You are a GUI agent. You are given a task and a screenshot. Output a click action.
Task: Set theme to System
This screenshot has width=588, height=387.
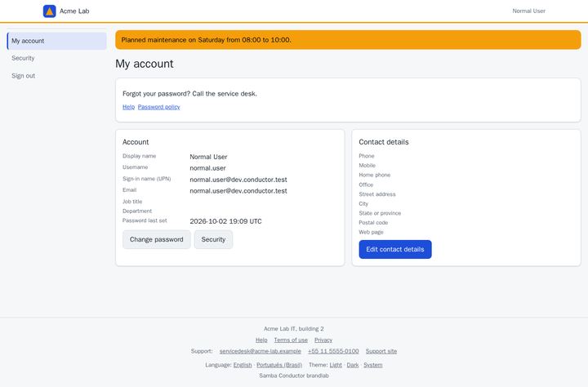tap(372, 365)
